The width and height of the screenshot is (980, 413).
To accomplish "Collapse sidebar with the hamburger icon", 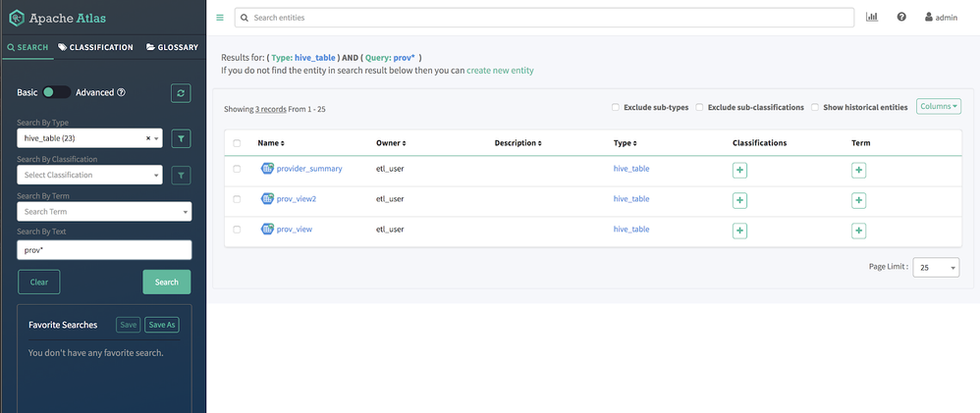I will (220, 18).
